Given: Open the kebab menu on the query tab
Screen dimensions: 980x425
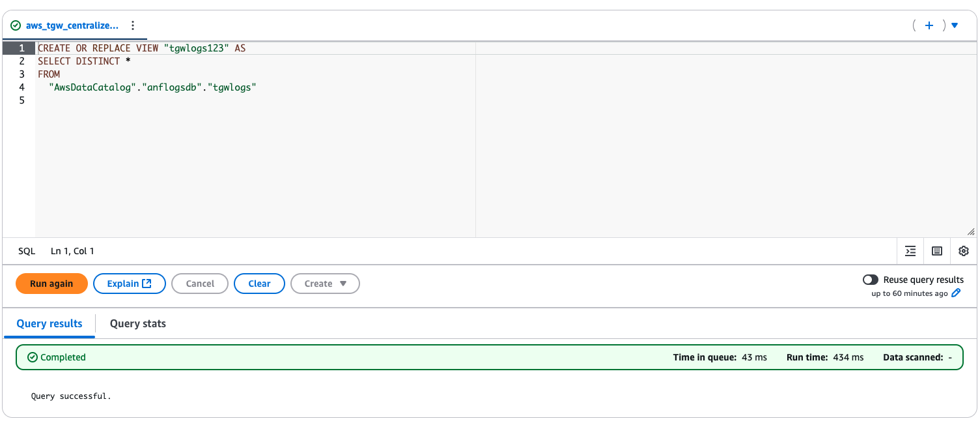Looking at the screenshot, I should point(133,25).
